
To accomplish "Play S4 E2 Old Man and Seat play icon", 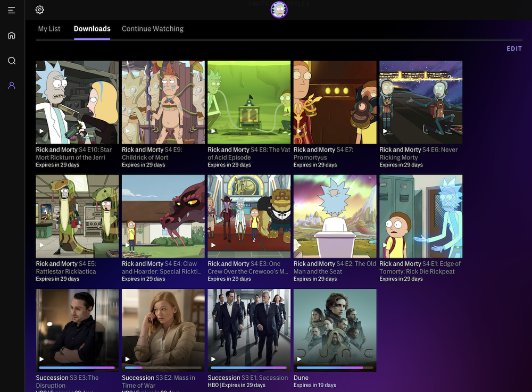I will [x=299, y=245].
